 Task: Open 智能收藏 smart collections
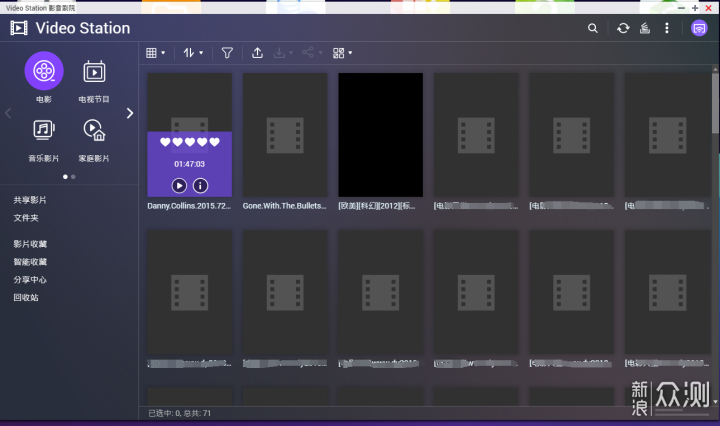click(x=30, y=262)
